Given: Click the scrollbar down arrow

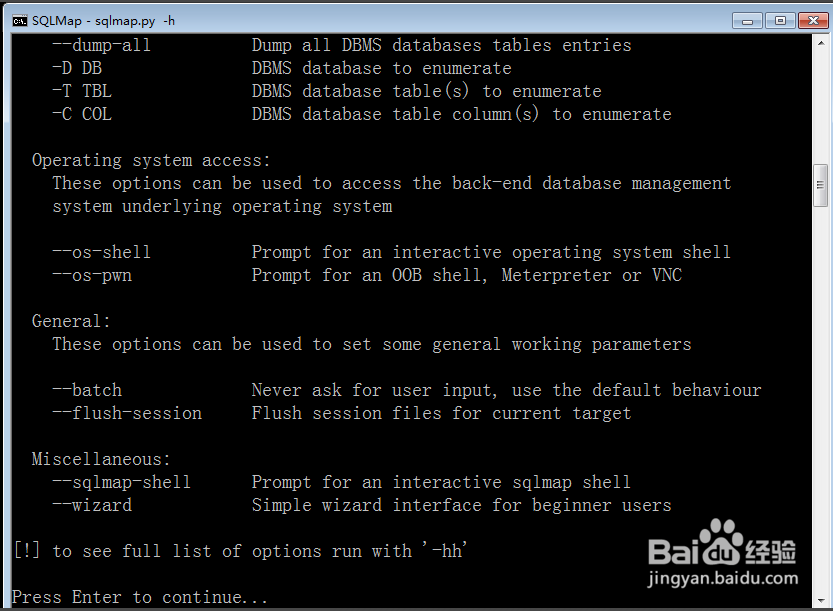Looking at the screenshot, I should coord(821,600).
